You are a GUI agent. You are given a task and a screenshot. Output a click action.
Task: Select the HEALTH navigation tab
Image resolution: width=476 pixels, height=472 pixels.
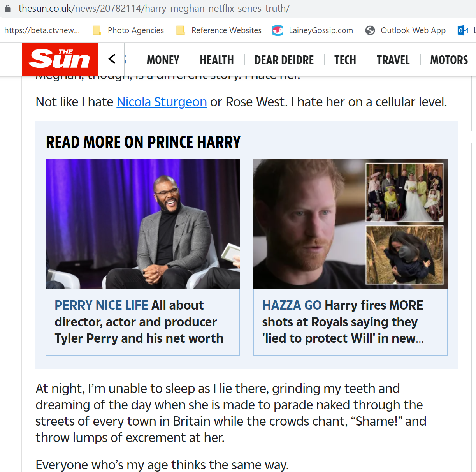217,60
